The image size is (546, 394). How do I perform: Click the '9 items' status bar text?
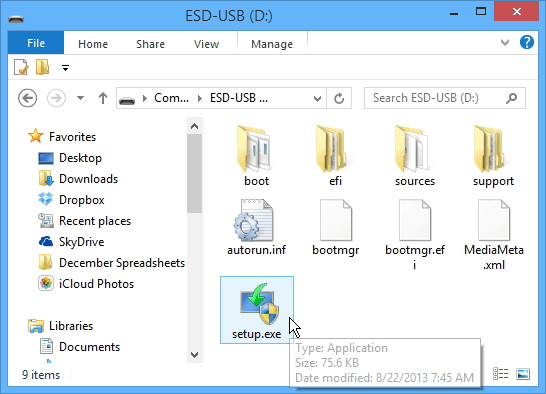41,375
